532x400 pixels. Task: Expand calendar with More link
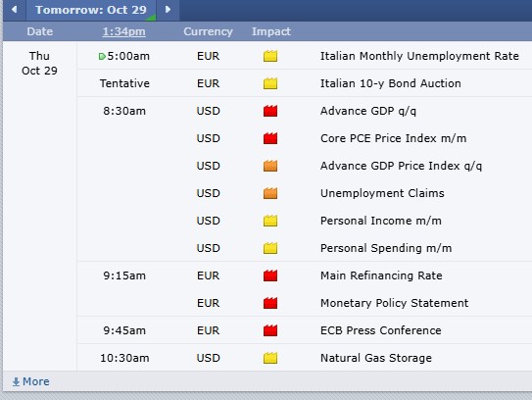[x=31, y=381]
